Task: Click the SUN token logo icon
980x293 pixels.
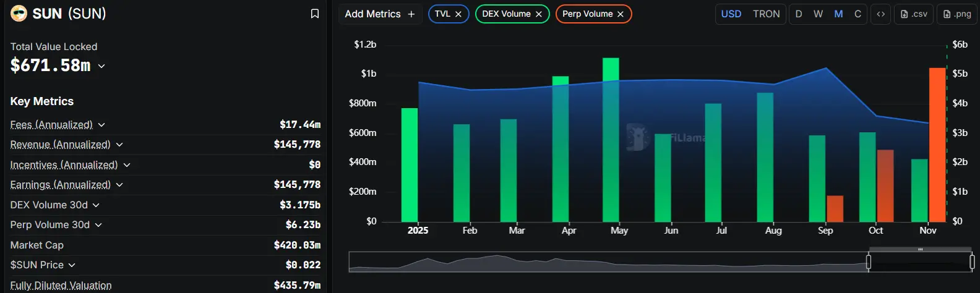Action: coord(19,13)
